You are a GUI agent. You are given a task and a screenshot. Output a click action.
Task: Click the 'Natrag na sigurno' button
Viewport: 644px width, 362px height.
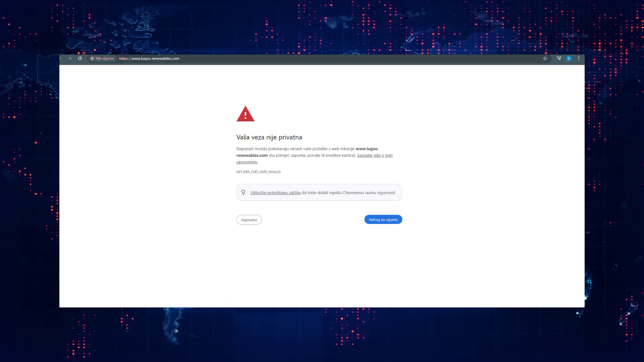pyautogui.click(x=383, y=220)
